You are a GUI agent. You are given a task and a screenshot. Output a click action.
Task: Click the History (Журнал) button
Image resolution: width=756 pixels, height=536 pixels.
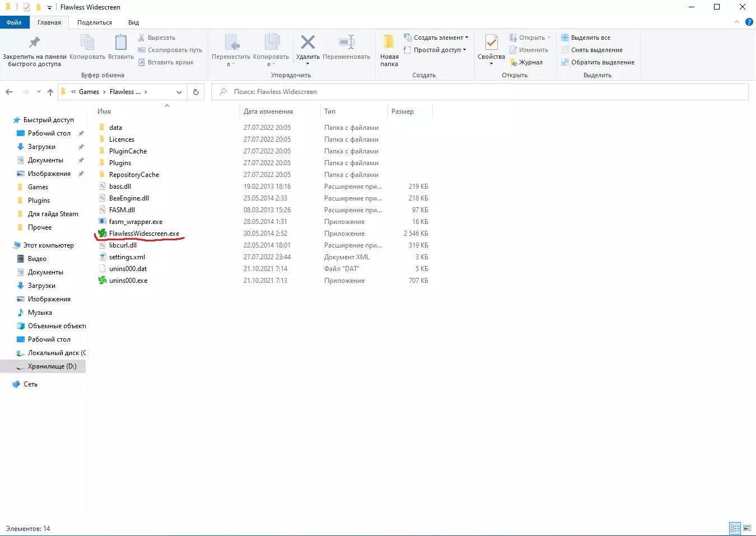coord(526,62)
